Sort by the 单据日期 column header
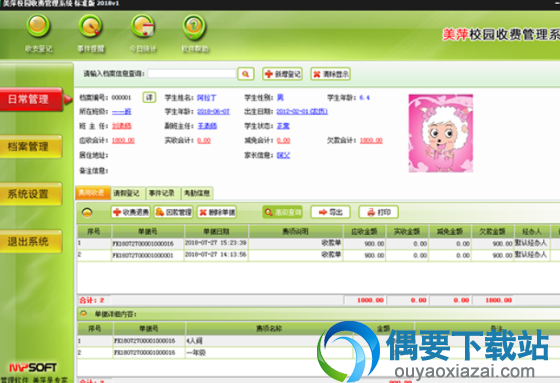Screen dimensions: 560x383 tap(216, 232)
